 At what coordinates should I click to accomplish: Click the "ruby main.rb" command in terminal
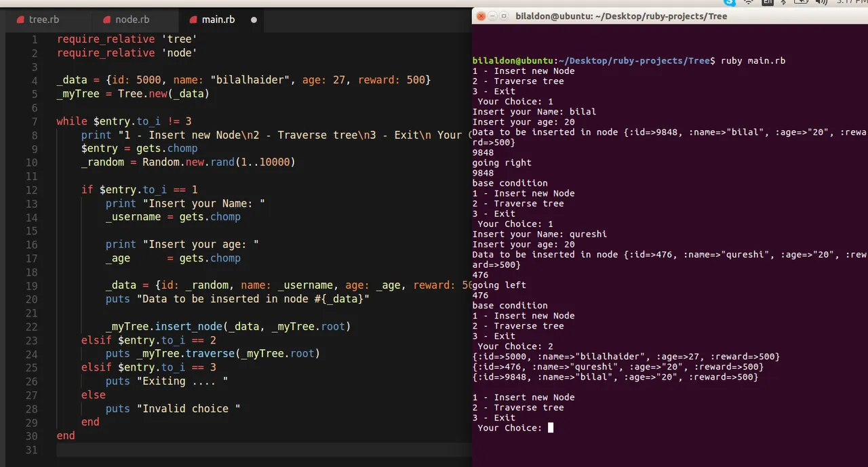[x=753, y=61]
